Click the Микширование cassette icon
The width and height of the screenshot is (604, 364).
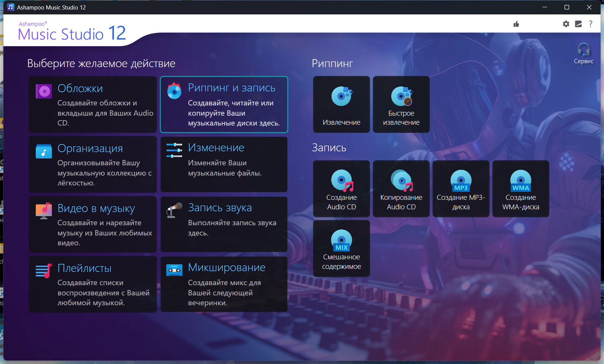click(x=175, y=270)
